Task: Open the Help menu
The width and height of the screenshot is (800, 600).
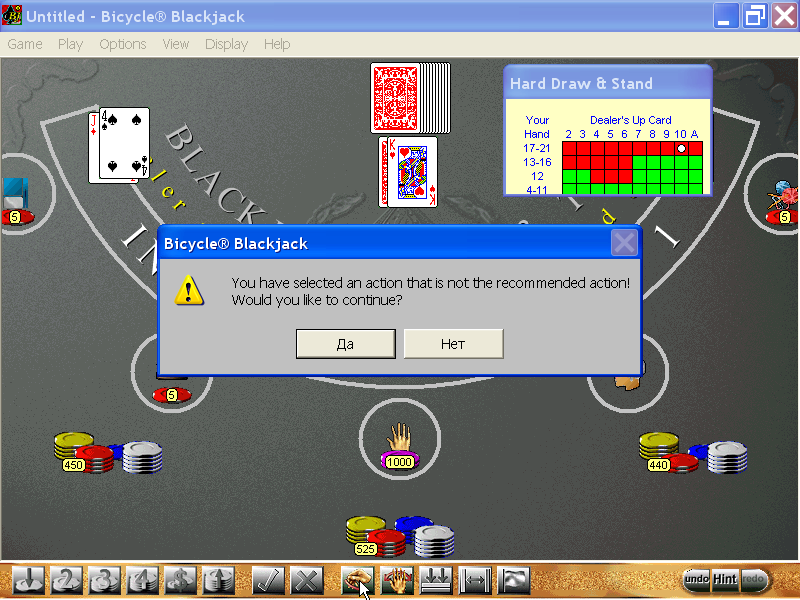Action: click(277, 44)
